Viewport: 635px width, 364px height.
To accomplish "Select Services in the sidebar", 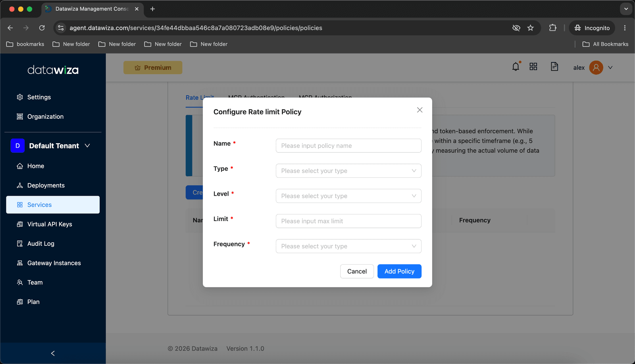I will (x=53, y=205).
